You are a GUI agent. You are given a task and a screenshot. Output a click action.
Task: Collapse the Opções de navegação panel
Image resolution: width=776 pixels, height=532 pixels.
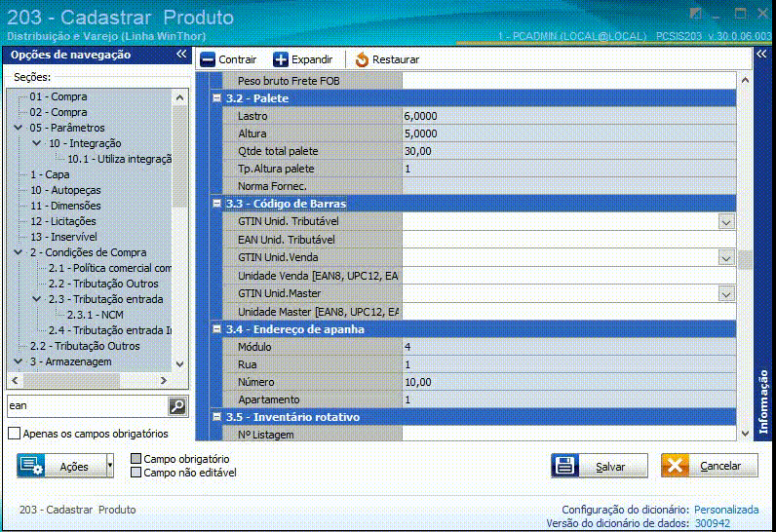point(181,54)
